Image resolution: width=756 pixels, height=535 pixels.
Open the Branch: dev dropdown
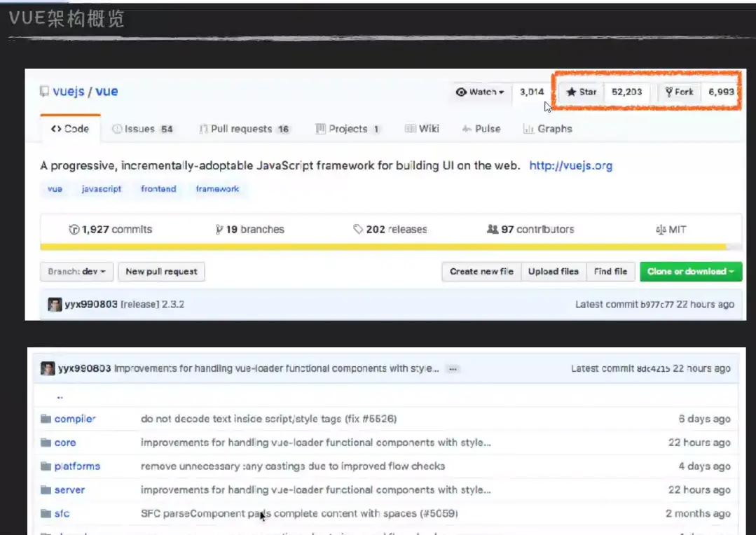point(76,272)
